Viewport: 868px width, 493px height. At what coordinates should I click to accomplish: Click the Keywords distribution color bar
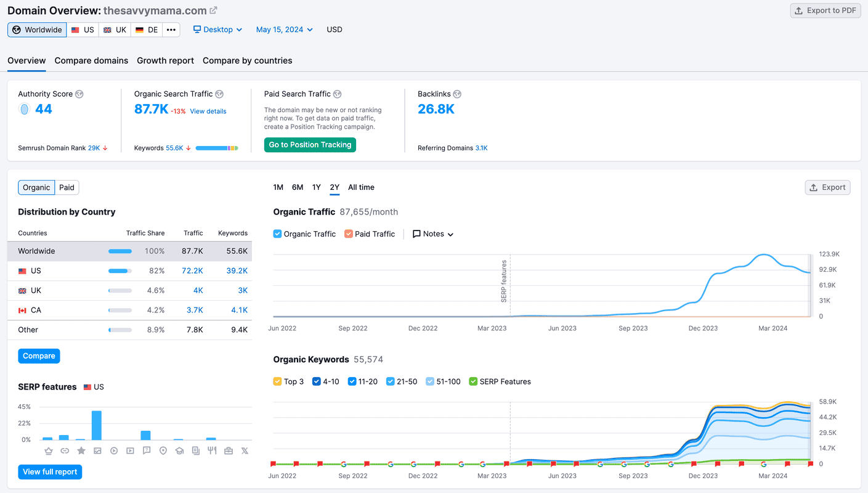[x=217, y=147]
